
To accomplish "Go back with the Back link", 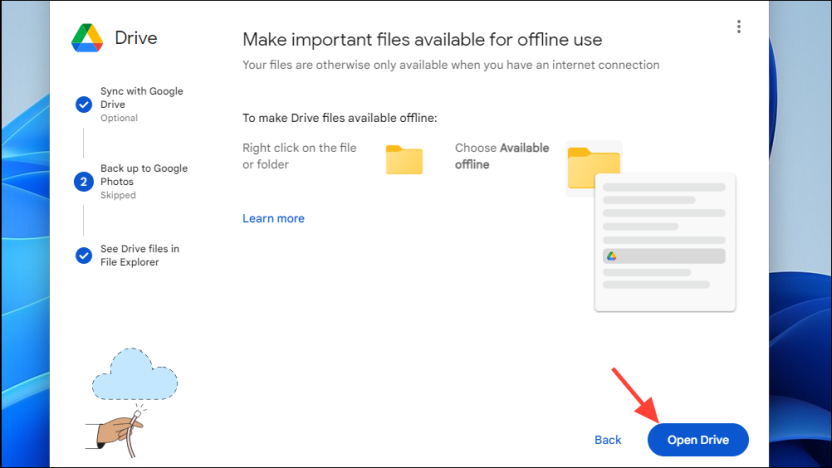I will tap(608, 440).
